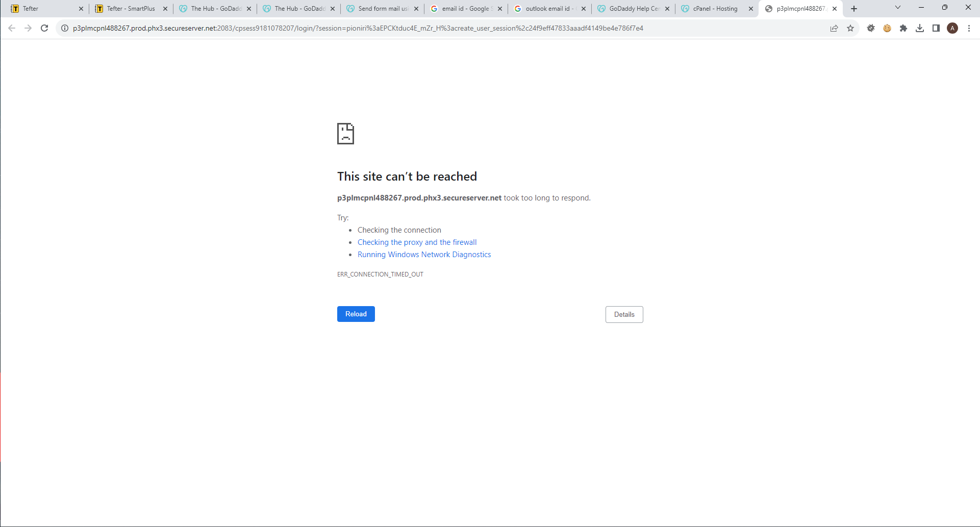Open the Chrome three-dot menu
The height and width of the screenshot is (527, 980).
coord(969,28)
